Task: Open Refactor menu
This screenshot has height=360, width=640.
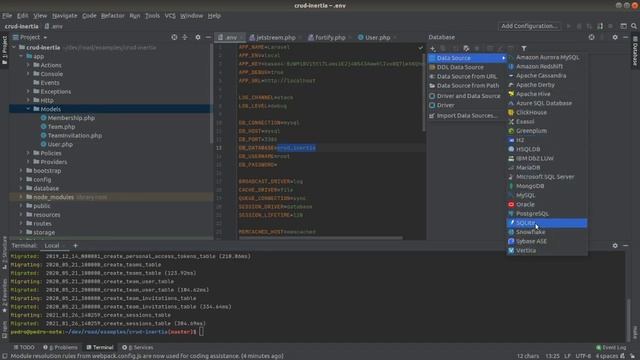Action: click(x=113, y=16)
